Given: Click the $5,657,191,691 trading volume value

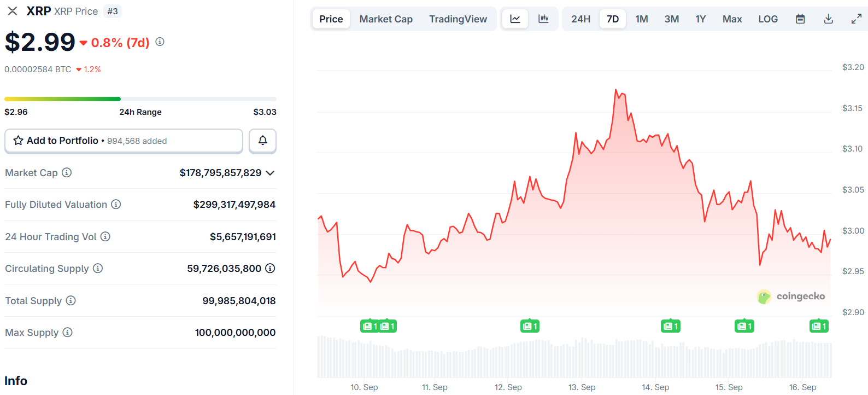Looking at the screenshot, I should pos(243,237).
